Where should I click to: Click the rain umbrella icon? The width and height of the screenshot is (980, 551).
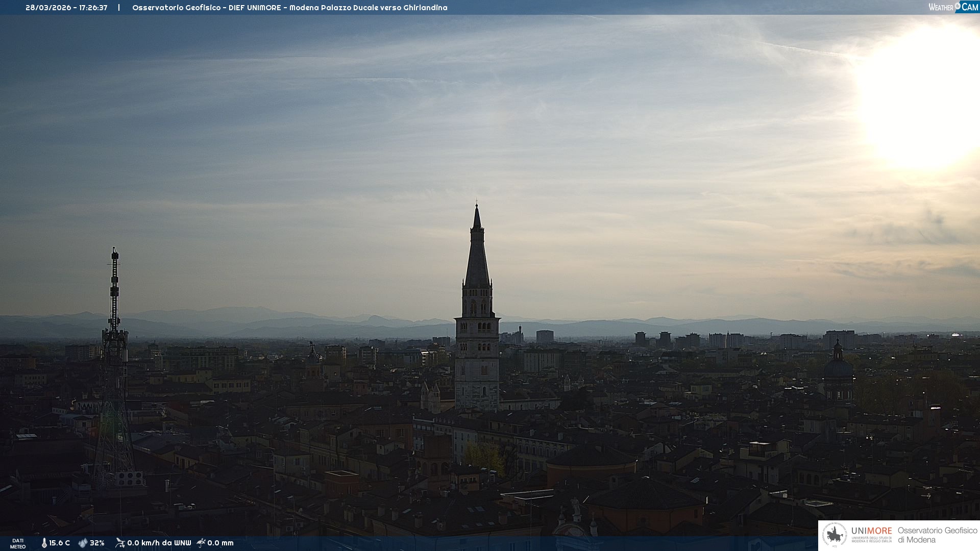pyautogui.click(x=201, y=543)
